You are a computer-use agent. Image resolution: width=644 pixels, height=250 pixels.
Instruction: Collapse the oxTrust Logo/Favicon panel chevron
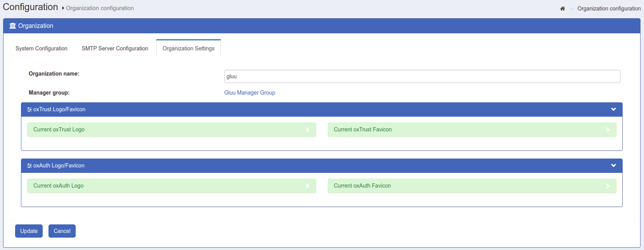tap(613, 109)
